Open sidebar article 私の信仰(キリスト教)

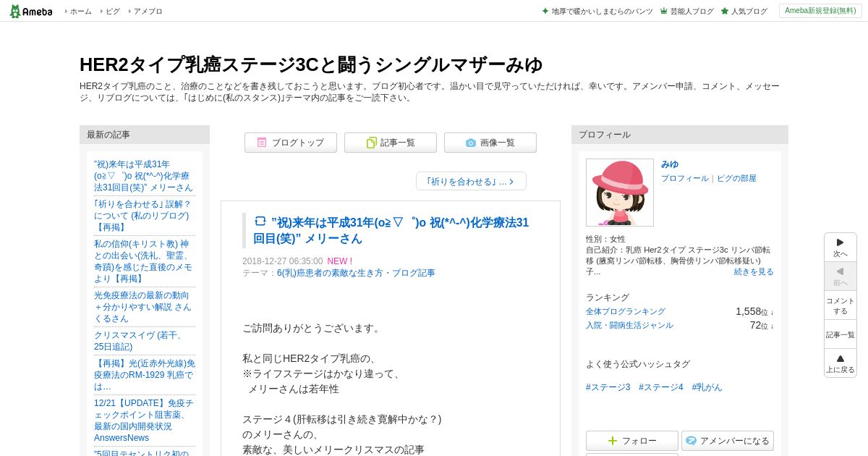pyautogui.click(x=145, y=261)
